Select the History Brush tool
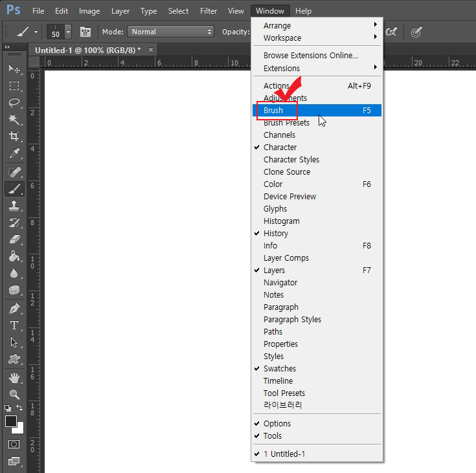 (x=14, y=223)
